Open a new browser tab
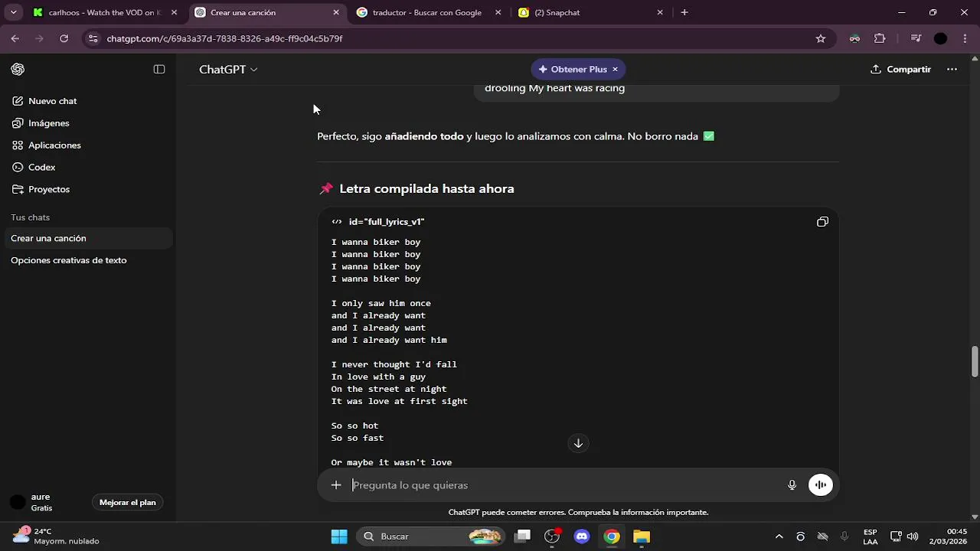 684,12
